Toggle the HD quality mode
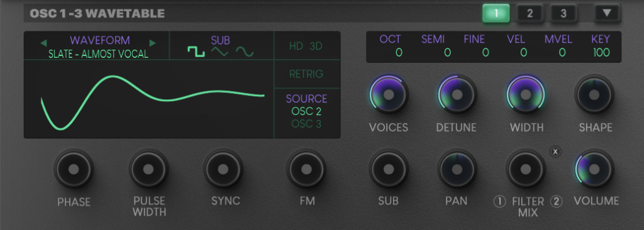The height and width of the screenshot is (230, 644). click(x=296, y=46)
